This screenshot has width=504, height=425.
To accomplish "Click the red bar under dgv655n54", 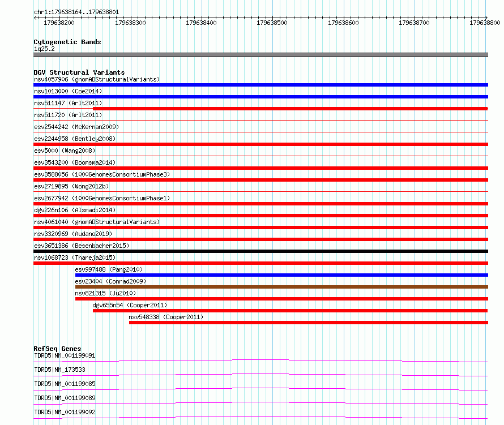I will (x=291, y=311).
